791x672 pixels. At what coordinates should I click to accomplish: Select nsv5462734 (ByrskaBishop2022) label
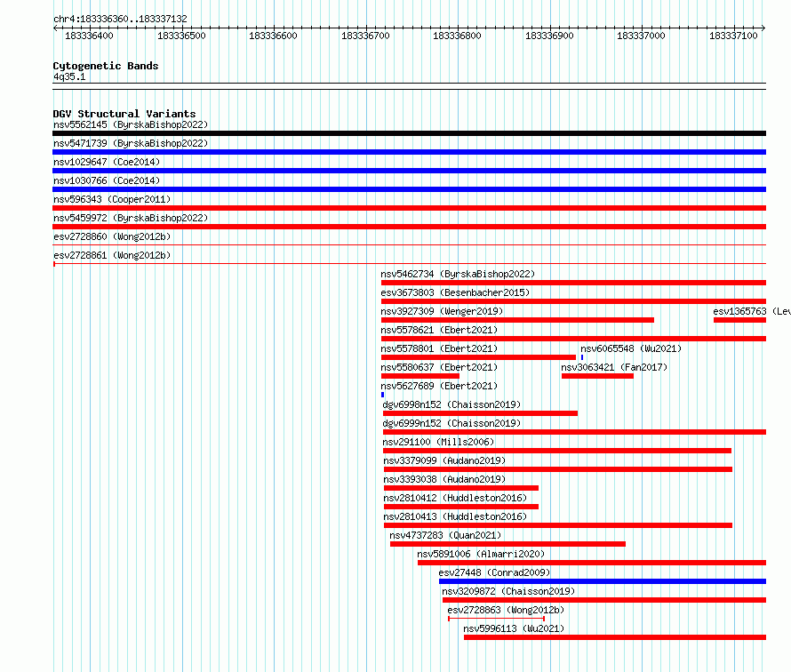tap(458, 274)
